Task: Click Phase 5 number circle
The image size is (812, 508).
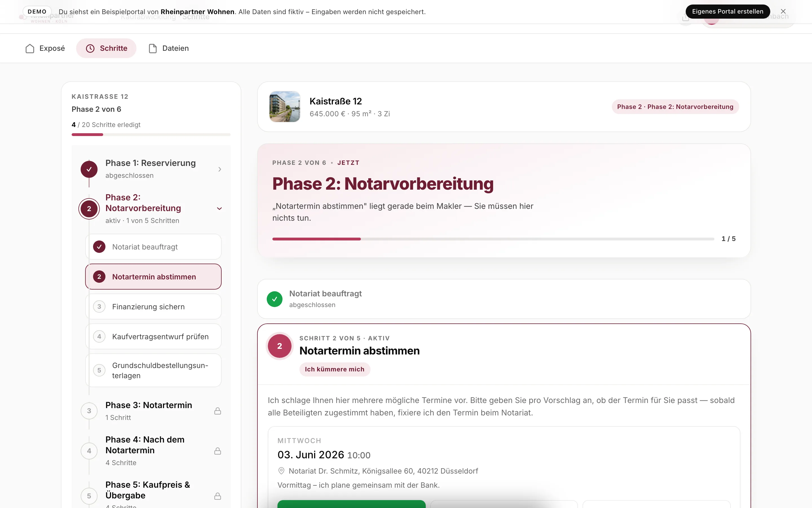Action: pyautogui.click(x=89, y=496)
